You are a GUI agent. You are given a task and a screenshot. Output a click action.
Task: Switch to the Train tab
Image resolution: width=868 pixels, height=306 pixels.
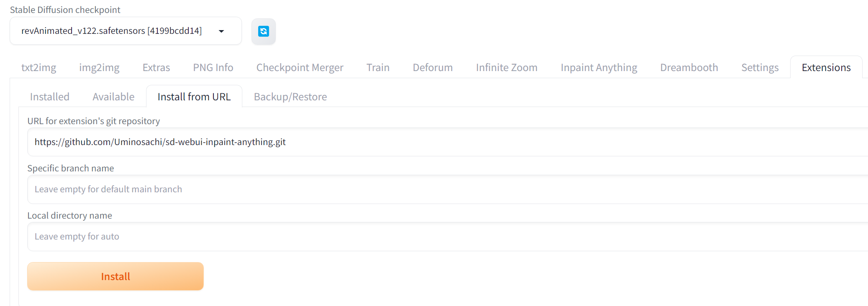(378, 68)
